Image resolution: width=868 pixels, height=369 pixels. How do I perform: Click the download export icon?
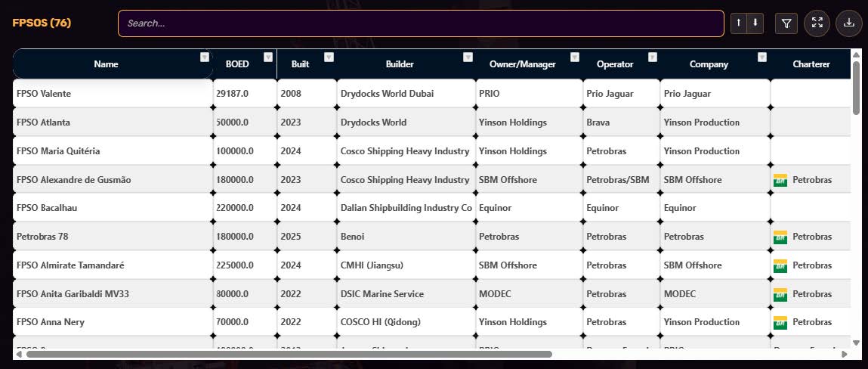tap(848, 23)
